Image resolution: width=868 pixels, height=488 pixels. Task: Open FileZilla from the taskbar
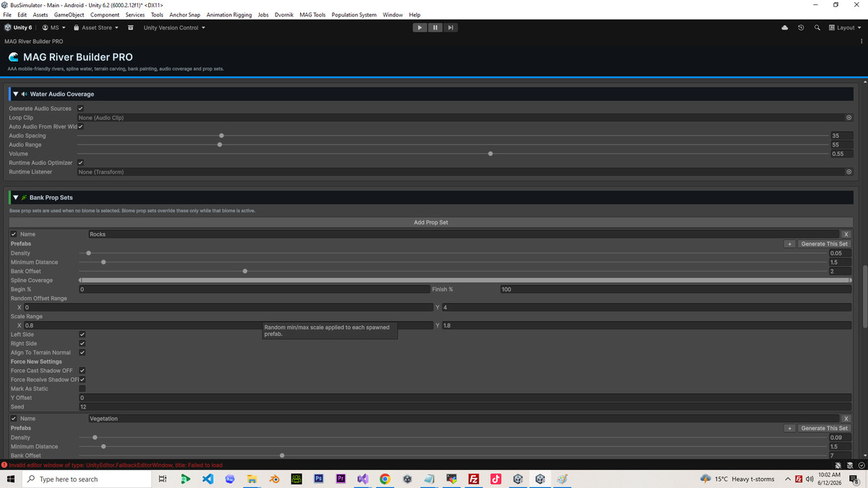coord(474,479)
